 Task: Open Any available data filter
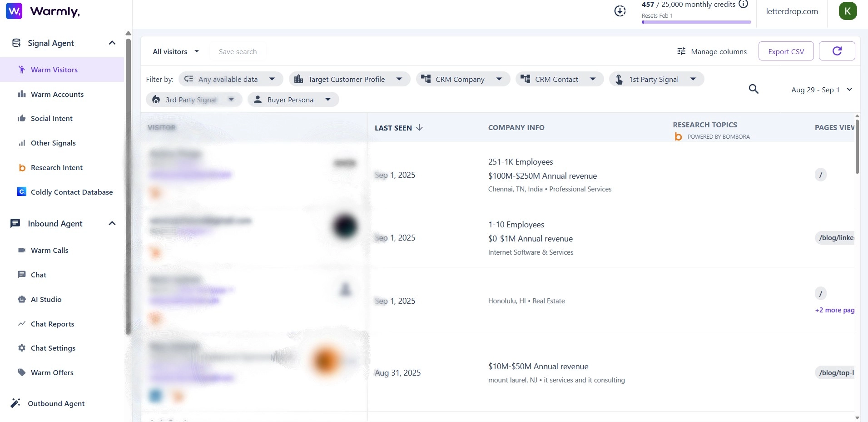(x=231, y=79)
